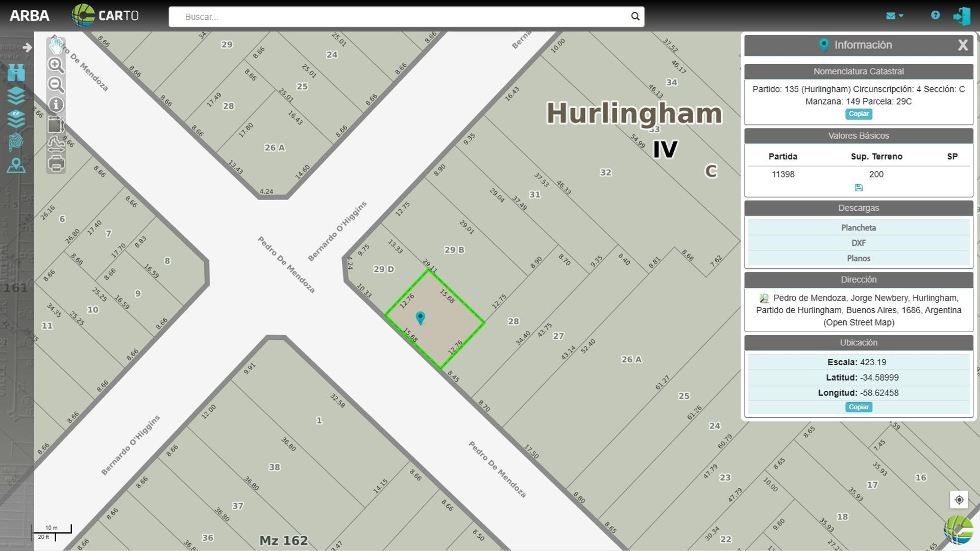Image resolution: width=980 pixels, height=551 pixels.
Task: Click the blue marker on parcel 29C
Action: pyautogui.click(x=420, y=318)
